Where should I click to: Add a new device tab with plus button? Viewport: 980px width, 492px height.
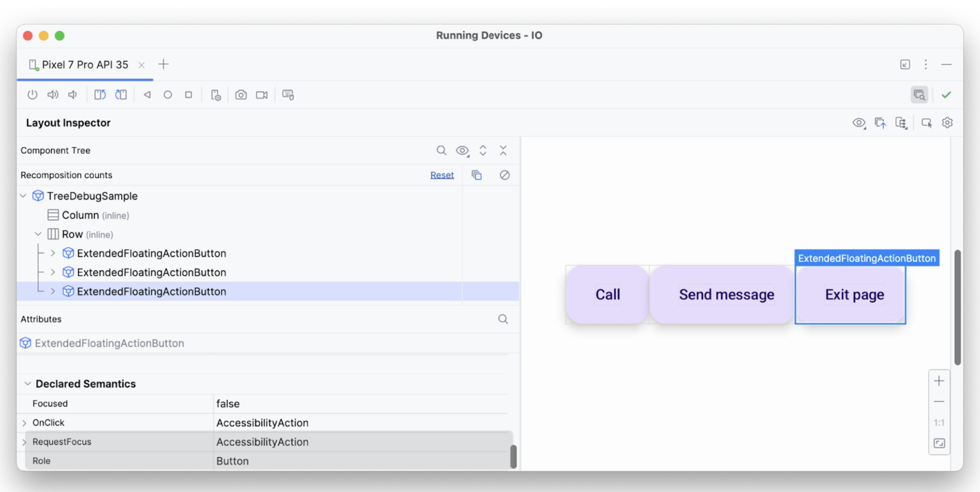tap(164, 64)
